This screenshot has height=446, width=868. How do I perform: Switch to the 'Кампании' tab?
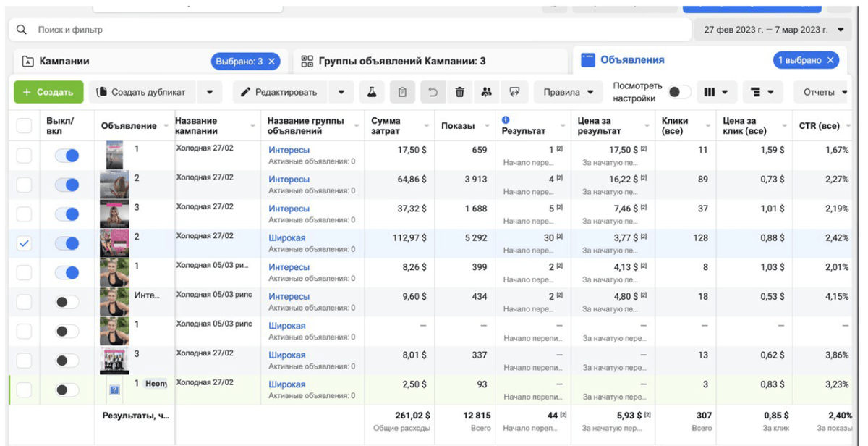[x=64, y=62]
